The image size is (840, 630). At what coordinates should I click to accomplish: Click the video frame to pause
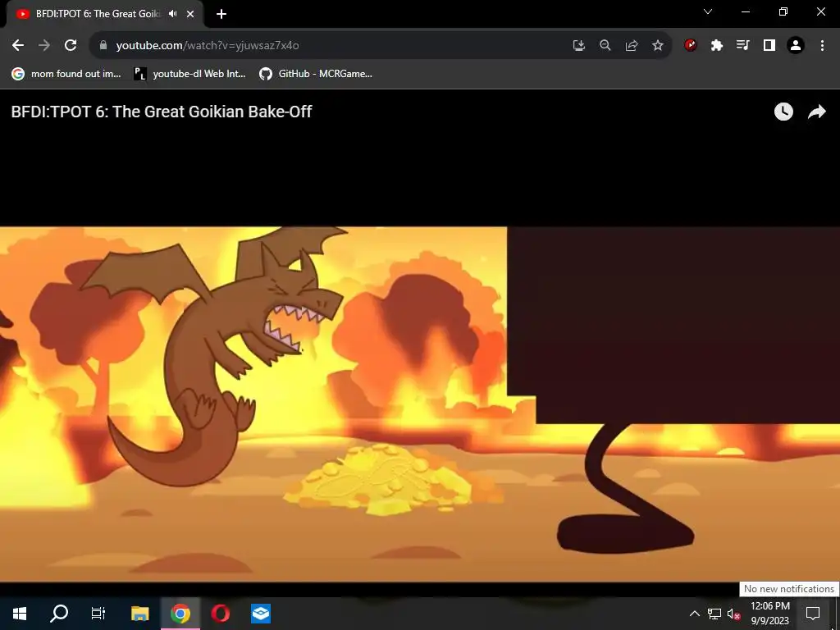pos(420,404)
